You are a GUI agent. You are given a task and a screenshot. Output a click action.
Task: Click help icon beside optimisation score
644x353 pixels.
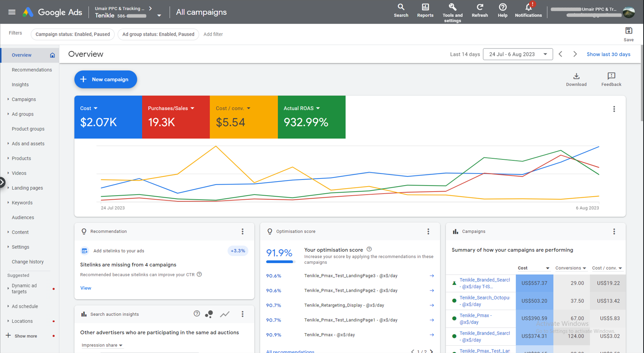tap(369, 249)
